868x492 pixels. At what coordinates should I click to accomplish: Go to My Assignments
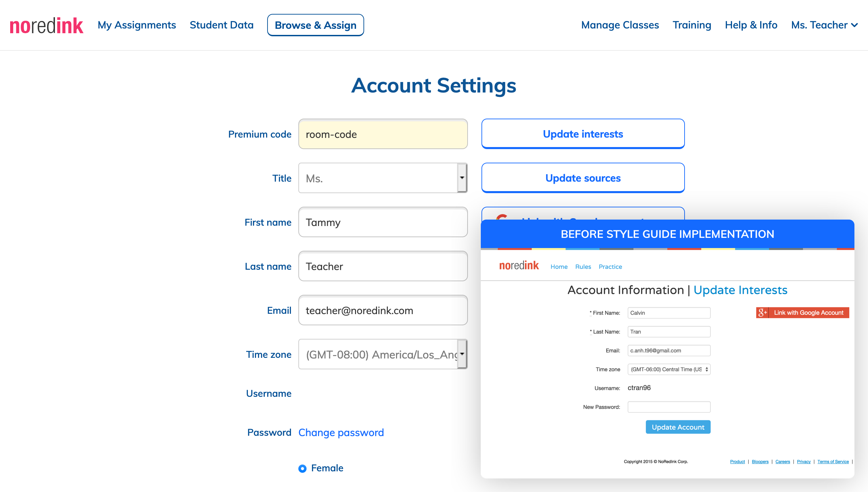[x=137, y=25]
